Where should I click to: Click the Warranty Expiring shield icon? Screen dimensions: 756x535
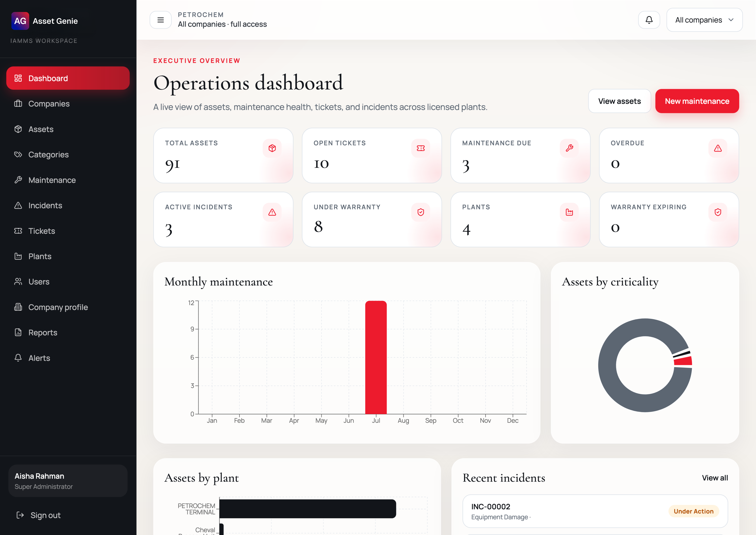point(718,212)
